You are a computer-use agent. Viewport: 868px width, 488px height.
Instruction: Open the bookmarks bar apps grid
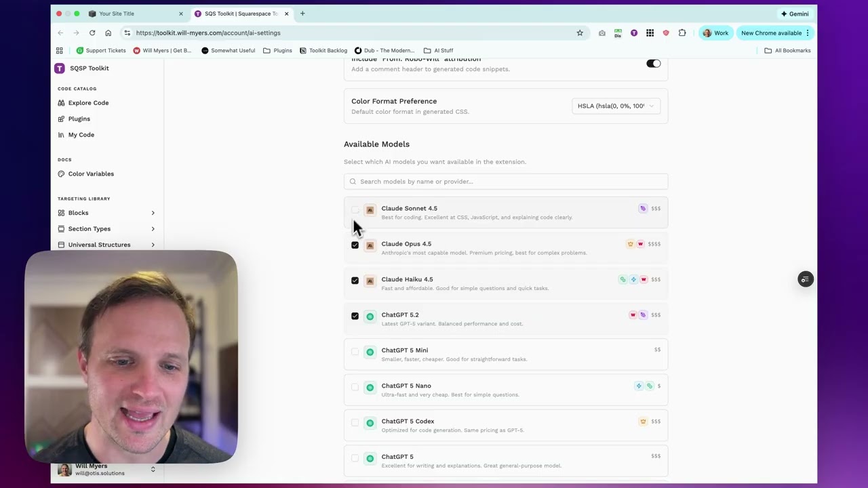[59, 50]
